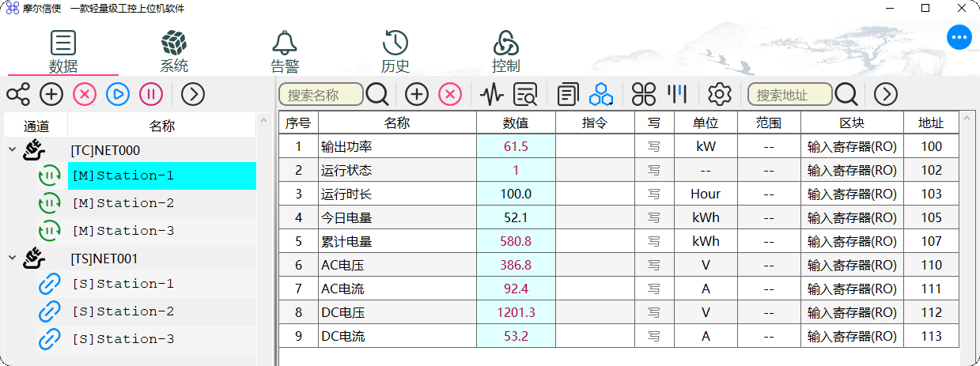
Task: Click the vertical bars column icon
Action: pos(676,95)
